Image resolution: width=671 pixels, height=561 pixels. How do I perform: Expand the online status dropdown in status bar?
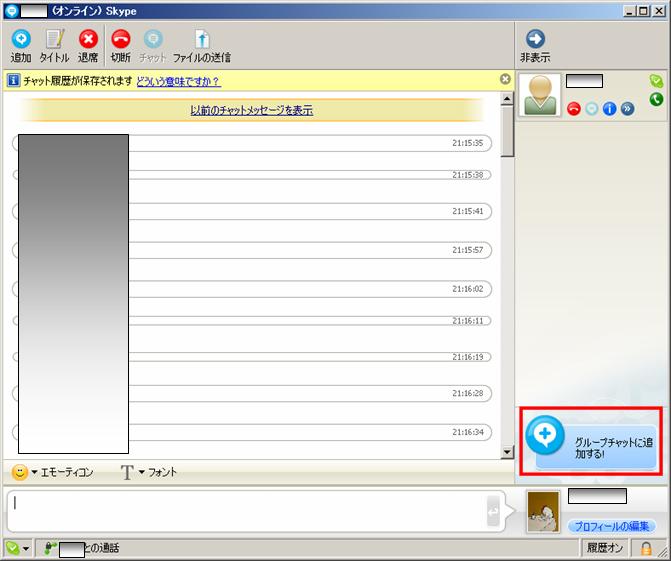click(18, 548)
